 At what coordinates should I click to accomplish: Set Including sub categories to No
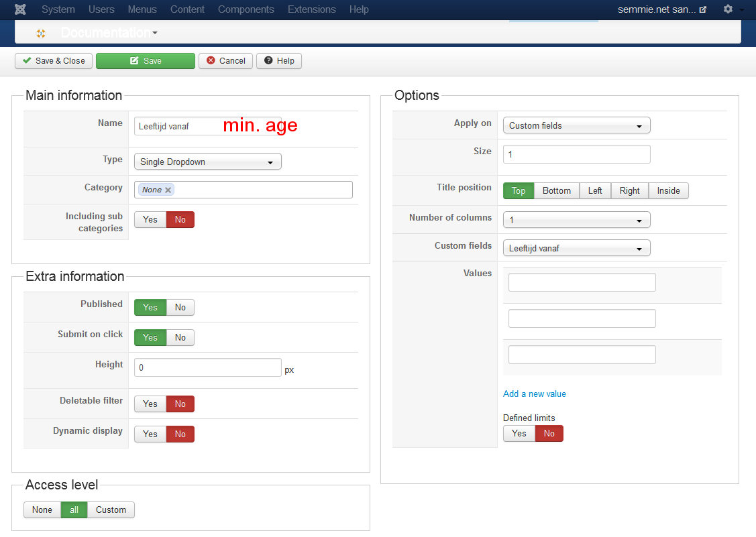click(x=180, y=219)
